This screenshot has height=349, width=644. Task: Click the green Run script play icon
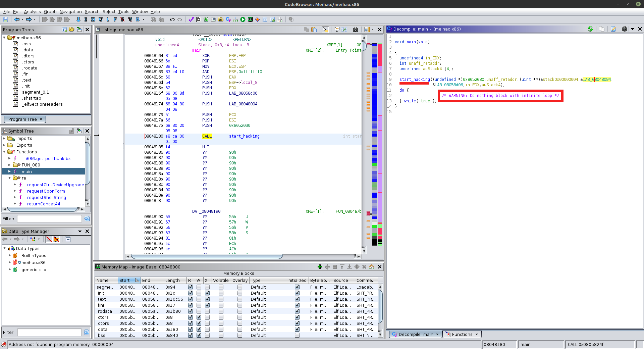click(243, 19)
